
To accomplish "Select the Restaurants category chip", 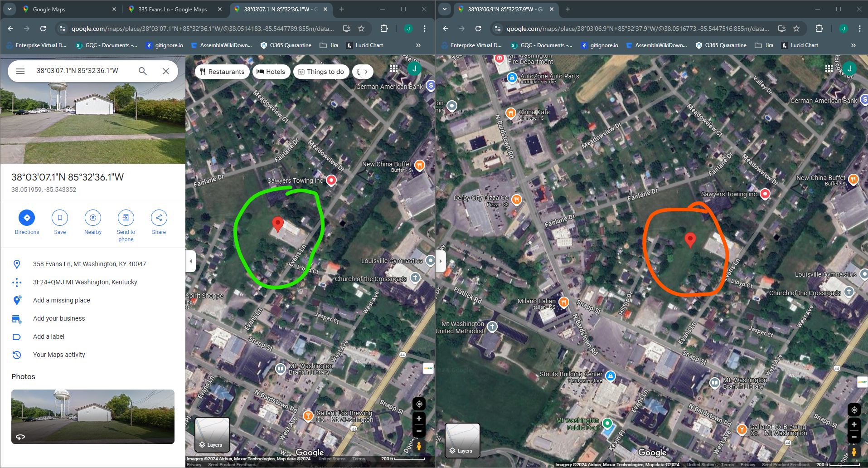I will point(222,72).
